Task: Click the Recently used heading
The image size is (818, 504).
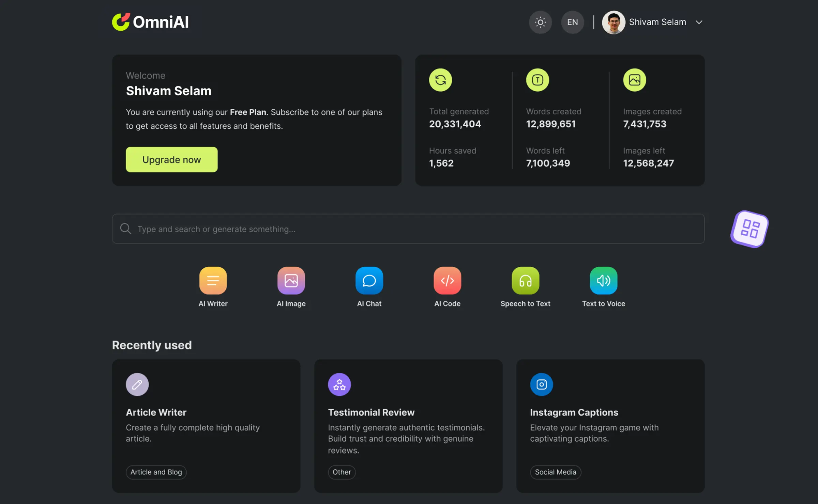Action: [x=152, y=345]
